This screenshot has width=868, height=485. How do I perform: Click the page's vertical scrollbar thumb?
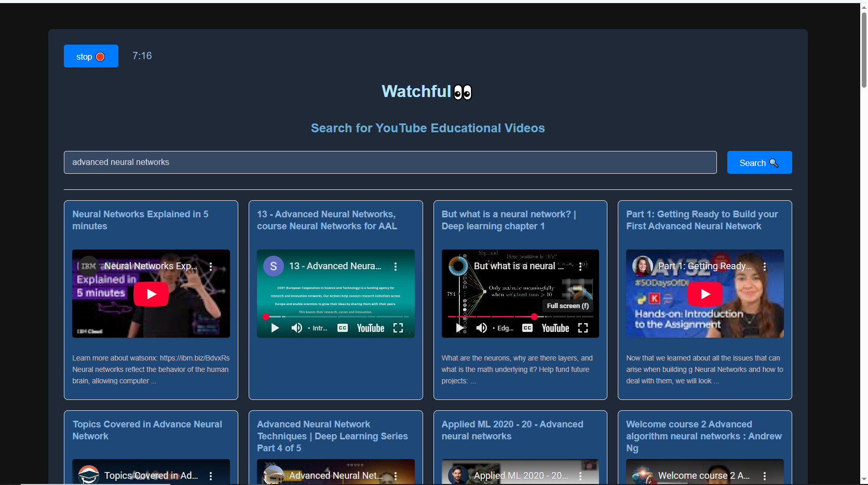(x=864, y=49)
